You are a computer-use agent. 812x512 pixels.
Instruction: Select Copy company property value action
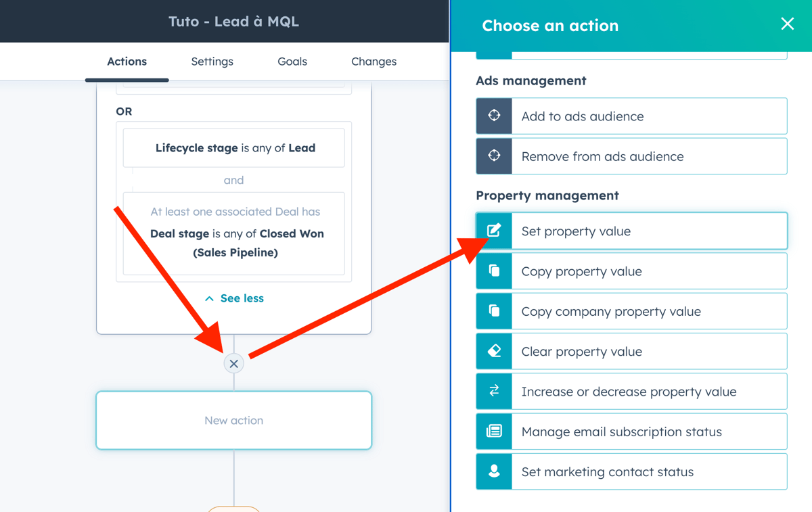click(631, 311)
